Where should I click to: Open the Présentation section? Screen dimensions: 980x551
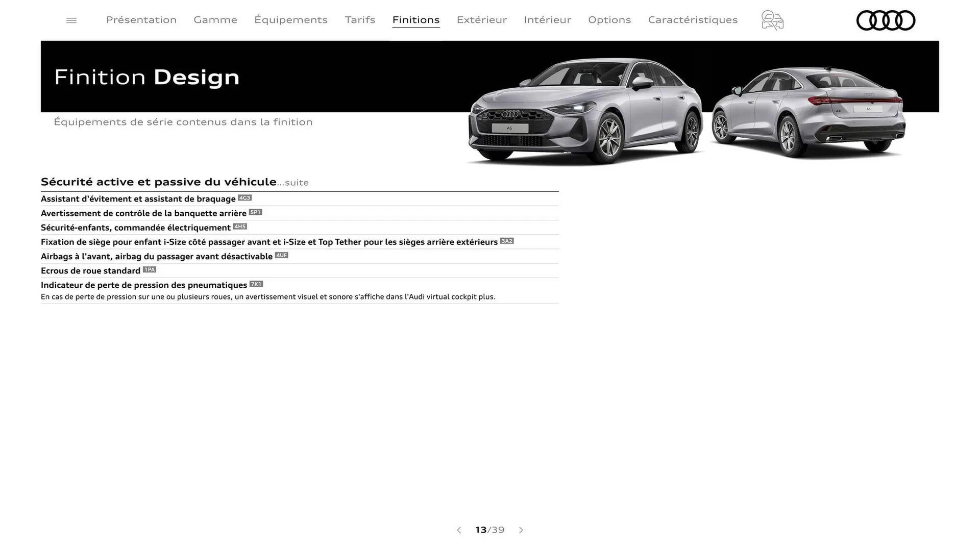click(x=141, y=20)
